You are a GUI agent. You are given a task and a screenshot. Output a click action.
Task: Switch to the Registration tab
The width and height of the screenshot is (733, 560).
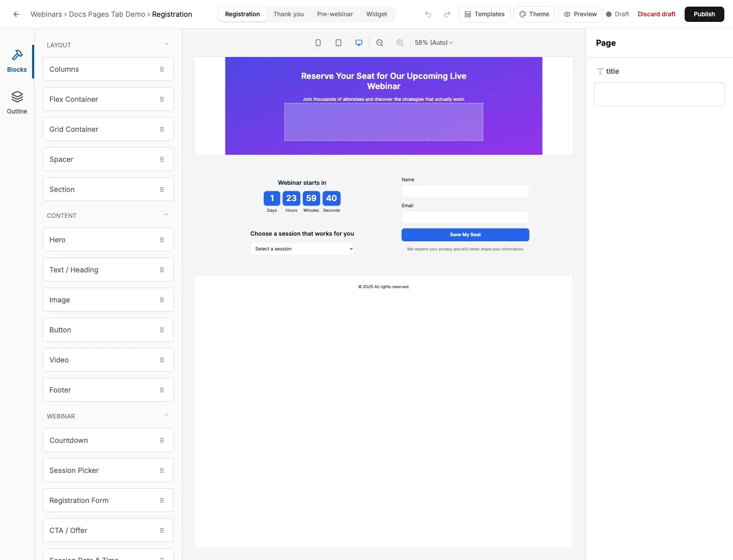[x=242, y=14]
